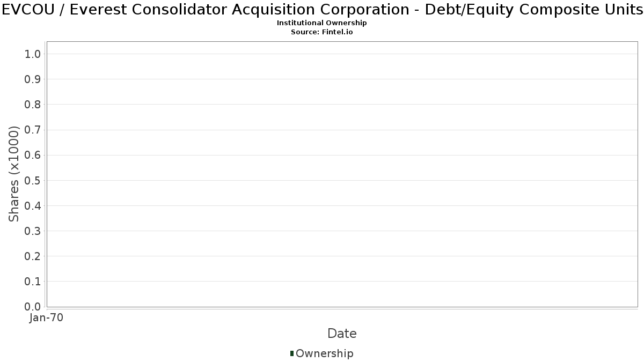
Task: Click the 0.9 y-axis tick label
Action: (x=33, y=79)
